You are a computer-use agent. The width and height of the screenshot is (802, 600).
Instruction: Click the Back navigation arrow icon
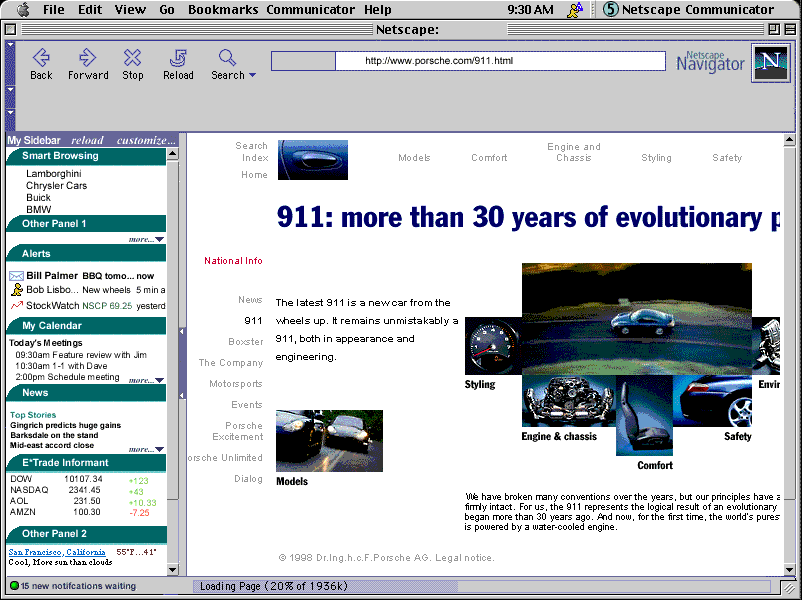[41, 57]
